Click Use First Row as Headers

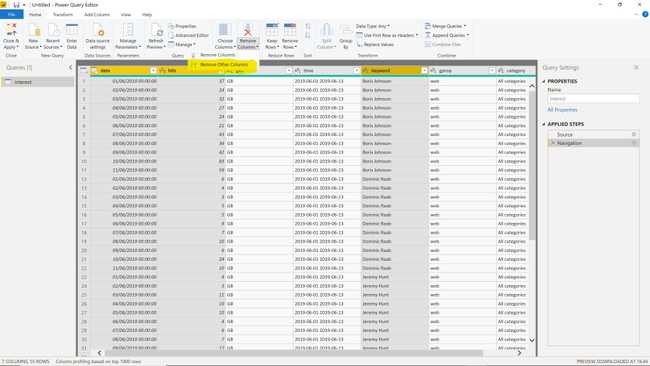[x=388, y=35]
